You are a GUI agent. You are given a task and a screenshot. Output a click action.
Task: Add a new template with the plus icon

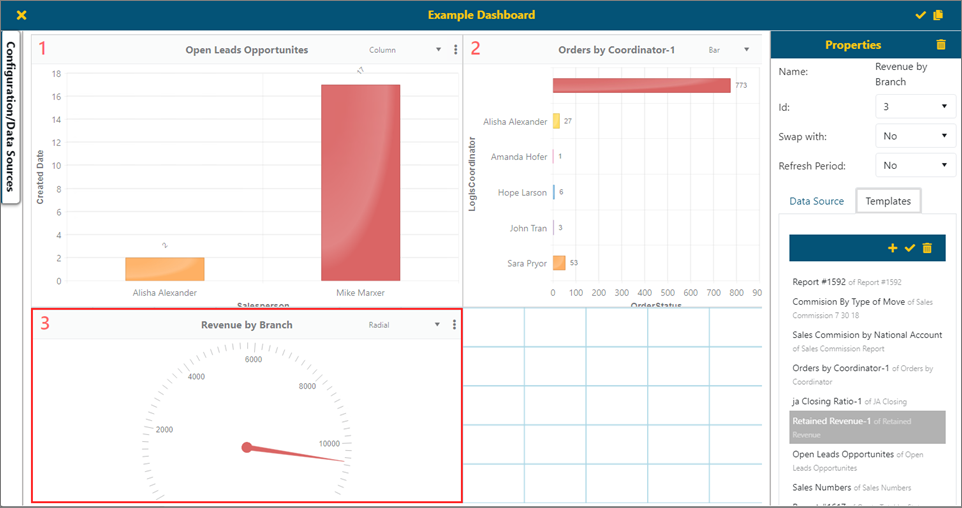click(892, 248)
